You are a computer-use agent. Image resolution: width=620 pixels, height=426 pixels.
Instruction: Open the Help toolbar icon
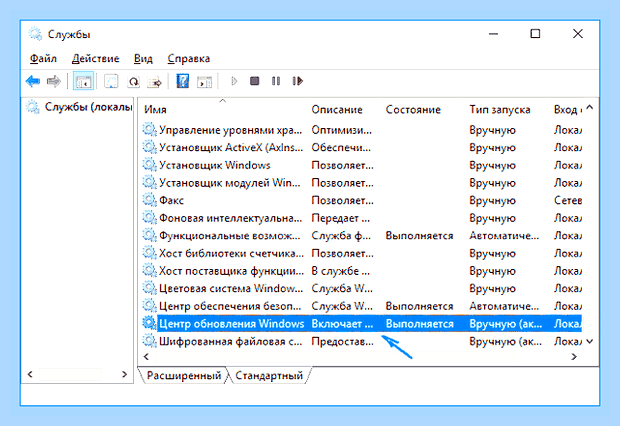[182, 81]
